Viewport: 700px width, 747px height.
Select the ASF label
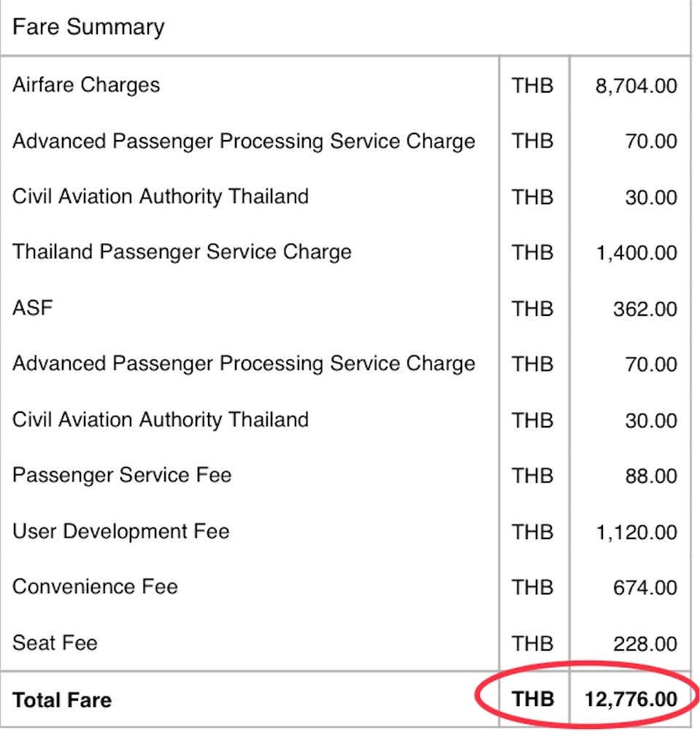click(33, 308)
